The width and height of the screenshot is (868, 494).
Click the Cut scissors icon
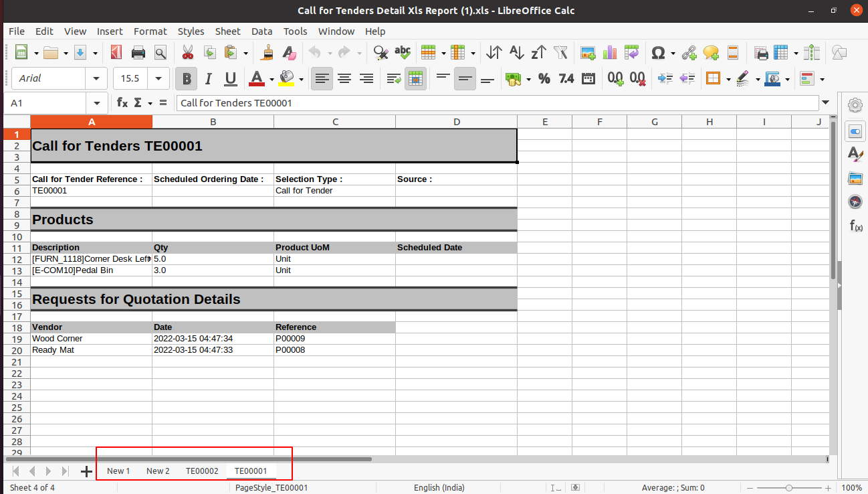click(187, 53)
